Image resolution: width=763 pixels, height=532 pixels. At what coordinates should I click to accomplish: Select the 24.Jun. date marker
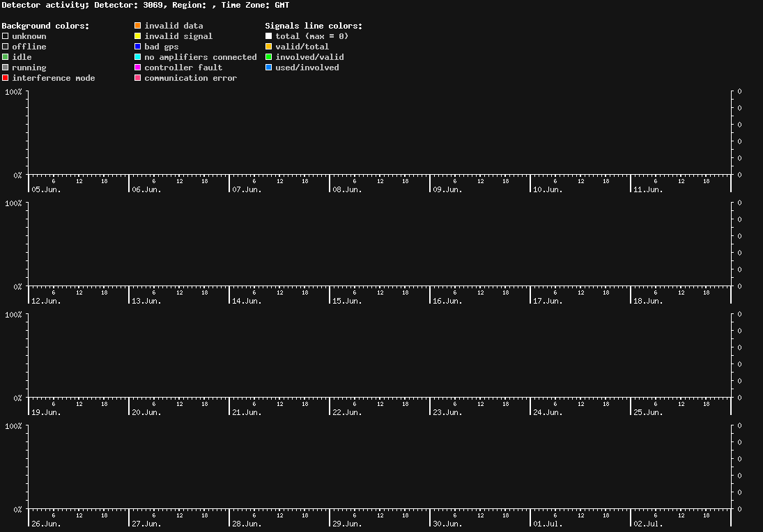pos(548,412)
